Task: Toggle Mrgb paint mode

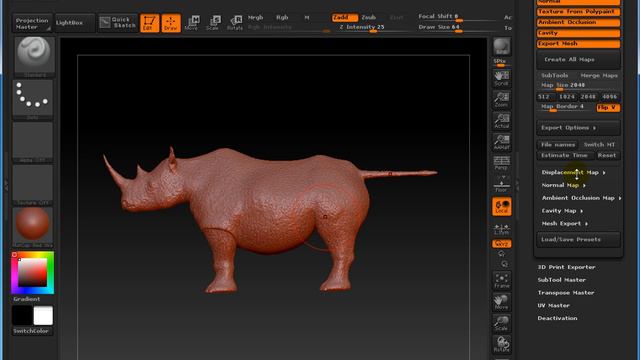Action: (x=256, y=18)
